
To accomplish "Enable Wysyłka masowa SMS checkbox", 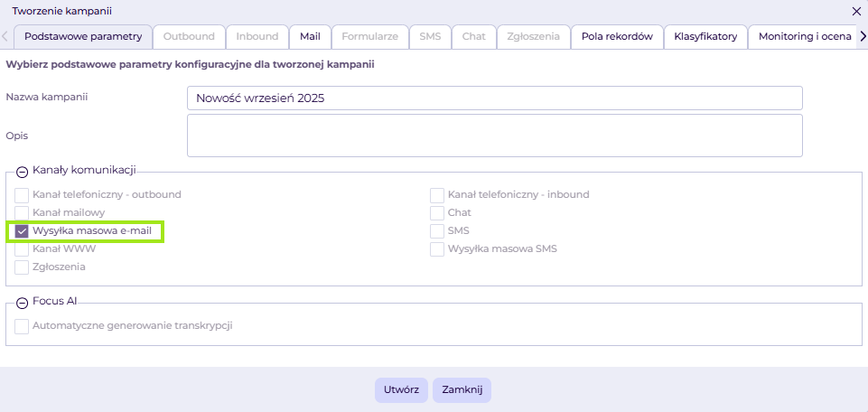I will click(x=437, y=249).
